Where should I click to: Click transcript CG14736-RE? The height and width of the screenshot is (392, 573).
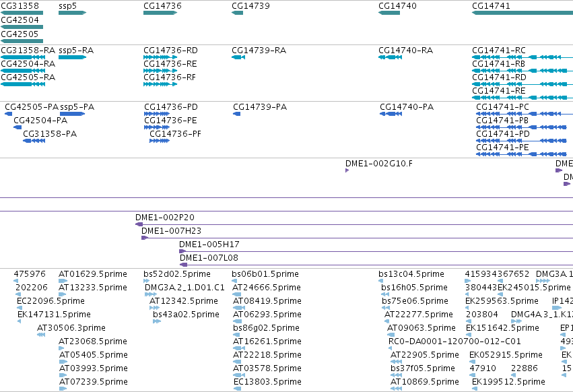[160, 71]
